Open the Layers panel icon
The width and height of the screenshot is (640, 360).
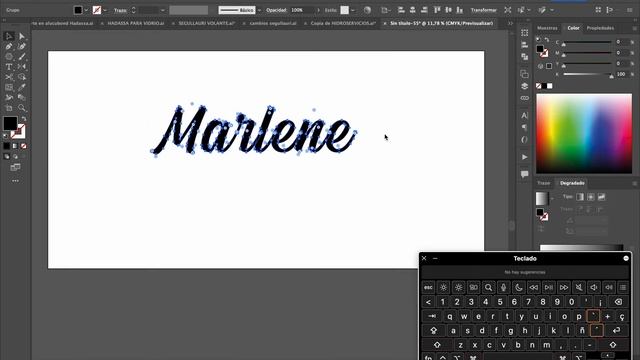[x=524, y=86]
